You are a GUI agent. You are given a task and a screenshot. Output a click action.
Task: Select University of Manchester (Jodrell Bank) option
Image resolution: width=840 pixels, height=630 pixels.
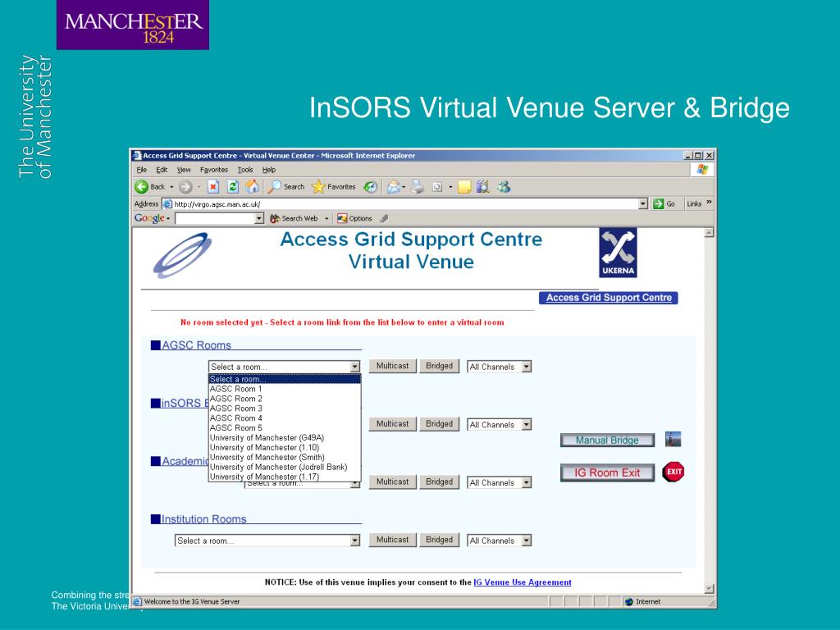point(284,467)
